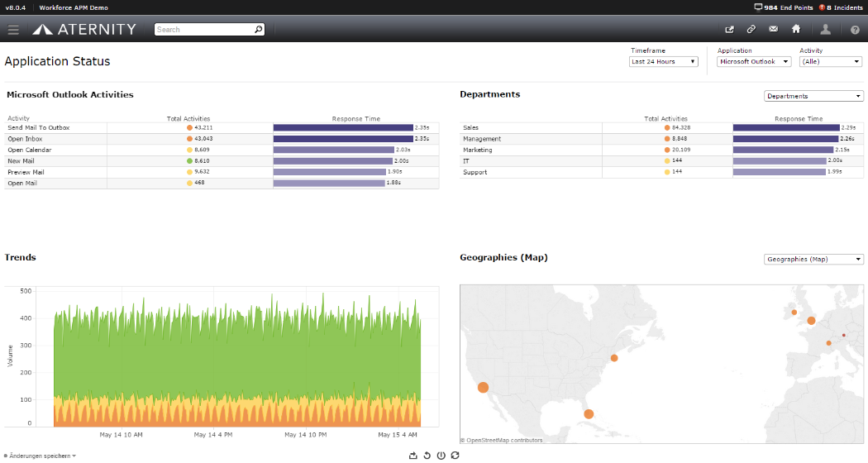Refresh the dashboard data icon
This screenshot has height=463, width=868.
pyautogui.click(x=455, y=456)
